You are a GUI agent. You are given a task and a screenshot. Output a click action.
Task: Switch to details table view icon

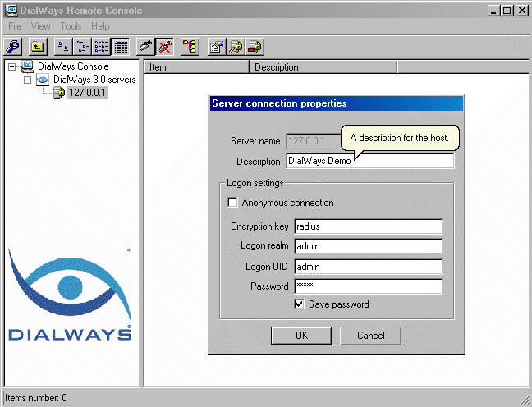[120, 47]
